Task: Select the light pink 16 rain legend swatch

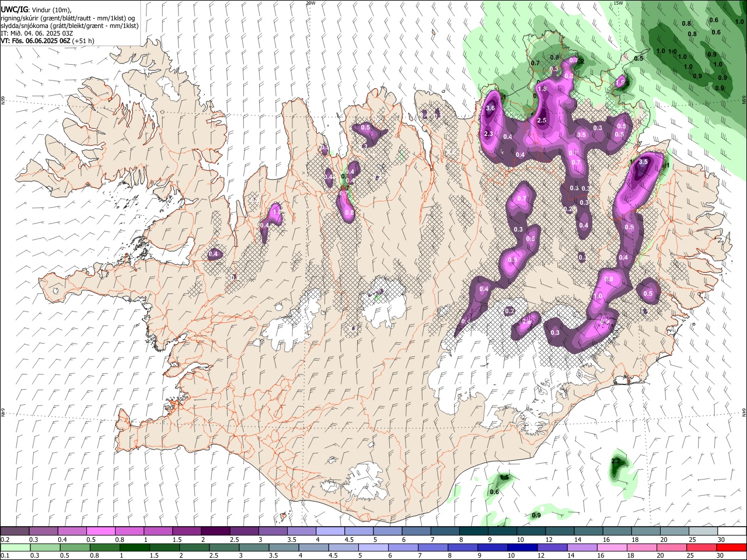Action: [x=612, y=547]
